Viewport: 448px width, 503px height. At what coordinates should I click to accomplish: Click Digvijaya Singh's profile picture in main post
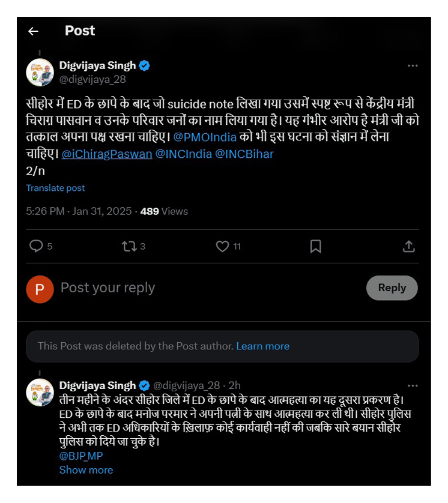tap(40, 72)
